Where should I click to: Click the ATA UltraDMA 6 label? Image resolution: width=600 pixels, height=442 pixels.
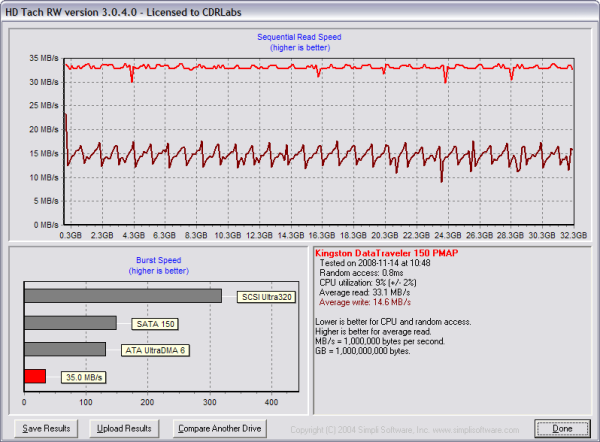[x=155, y=350]
